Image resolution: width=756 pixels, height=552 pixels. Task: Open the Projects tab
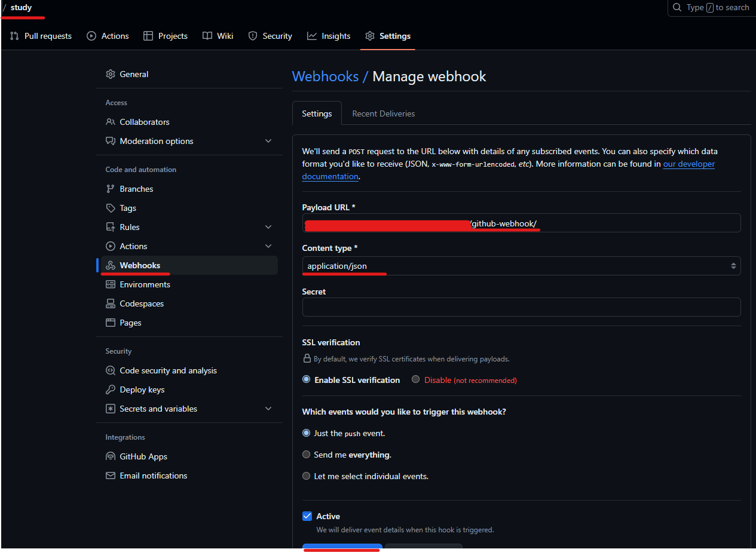(x=166, y=36)
